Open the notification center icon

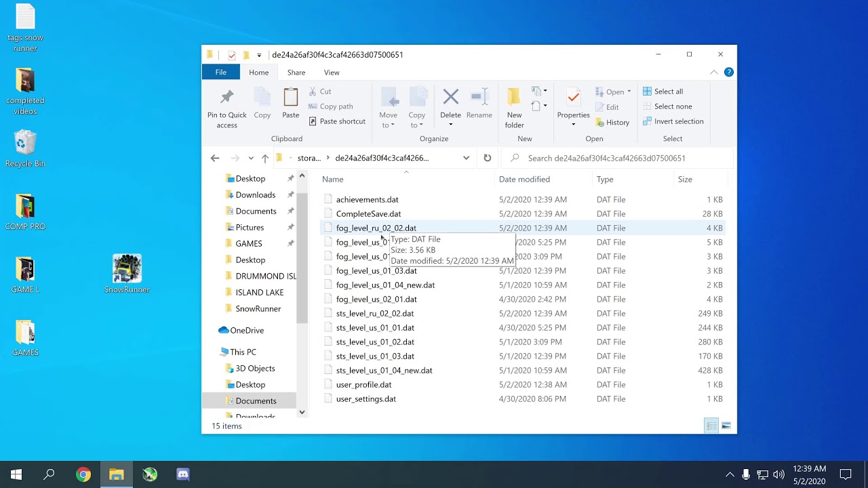(x=846, y=474)
